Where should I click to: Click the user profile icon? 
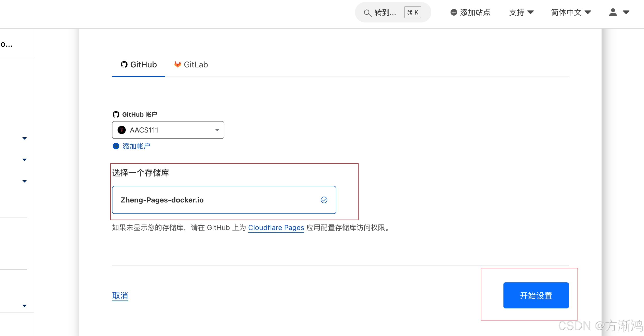(x=613, y=12)
